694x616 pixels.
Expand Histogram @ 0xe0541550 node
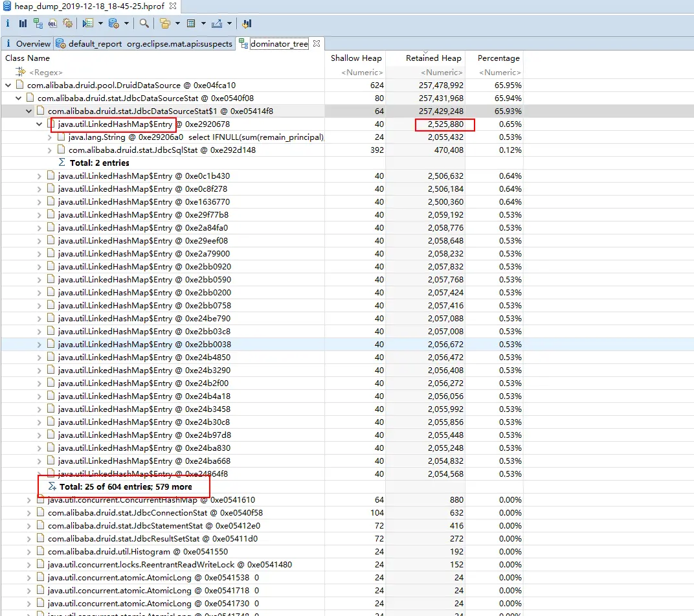pyautogui.click(x=28, y=552)
